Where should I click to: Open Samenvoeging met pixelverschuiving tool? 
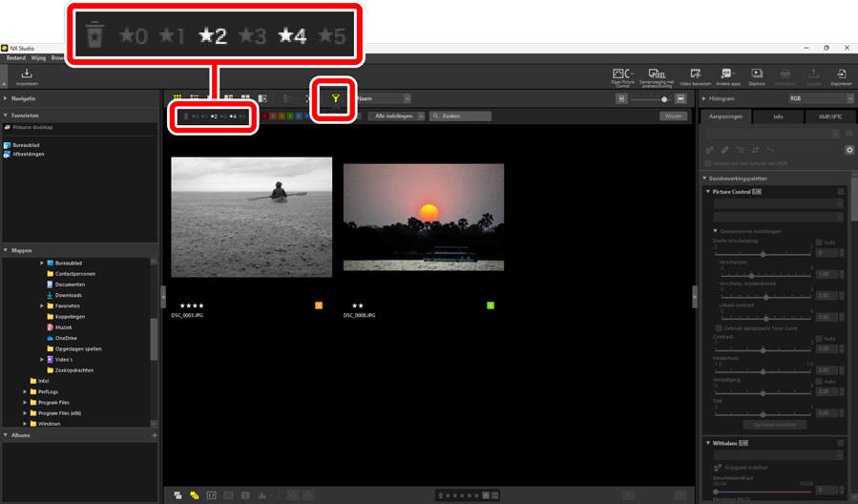click(x=657, y=75)
